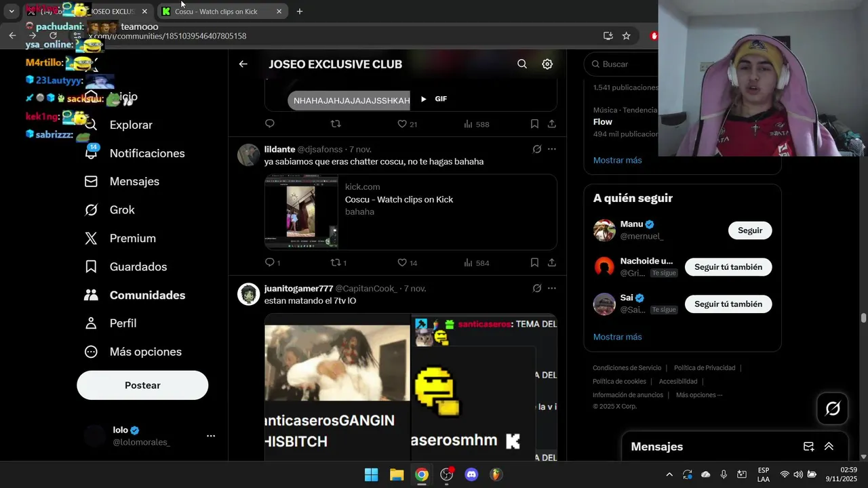Open the GANGIN meme image in juanitogamer777's post
The image size is (868, 488).
click(x=337, y=387)
